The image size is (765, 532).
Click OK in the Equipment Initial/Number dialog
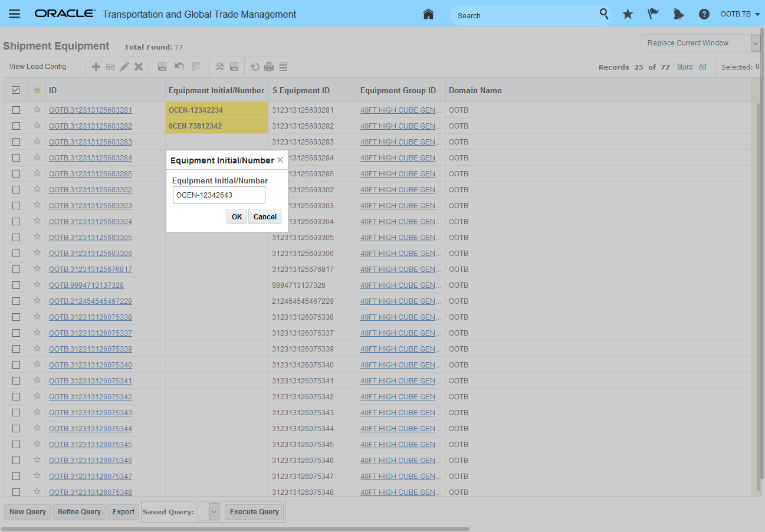(237, 216)
